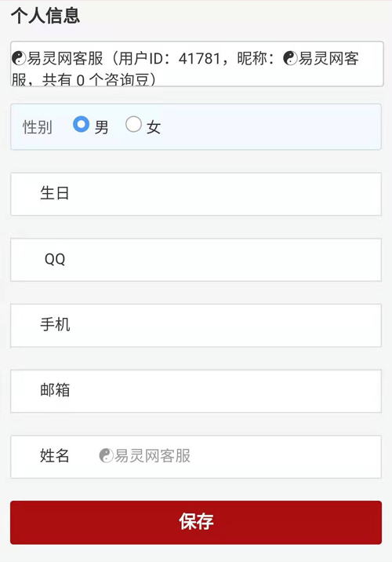392x562 pixels.
Task: Click the 易灵网客服 placeholder text in name field
Action: [152, 455]
